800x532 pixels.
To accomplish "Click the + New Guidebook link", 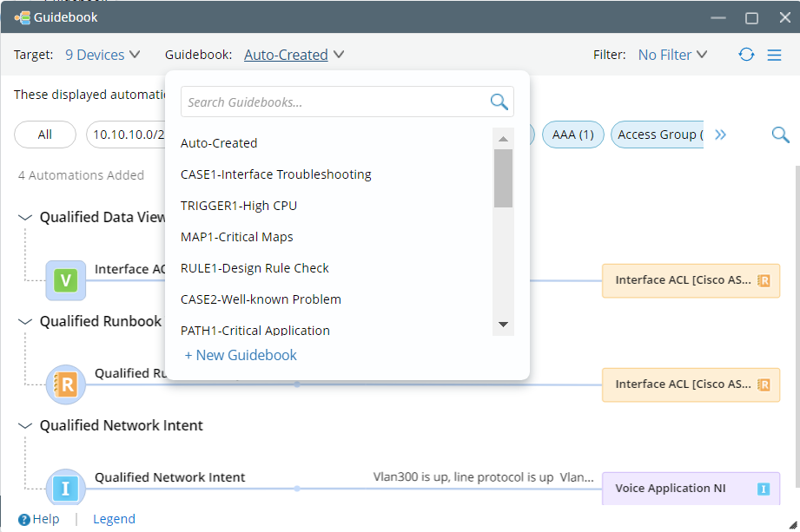I will point(241,355).
